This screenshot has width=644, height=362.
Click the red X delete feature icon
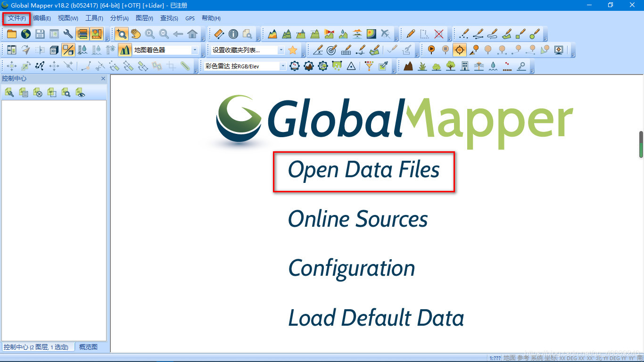439,34
